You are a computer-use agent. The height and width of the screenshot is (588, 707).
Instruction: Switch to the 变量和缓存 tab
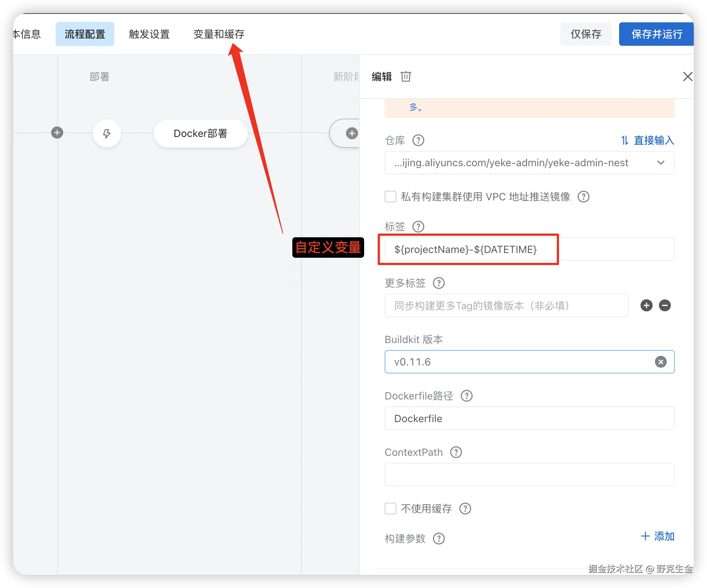click(219, 34)
